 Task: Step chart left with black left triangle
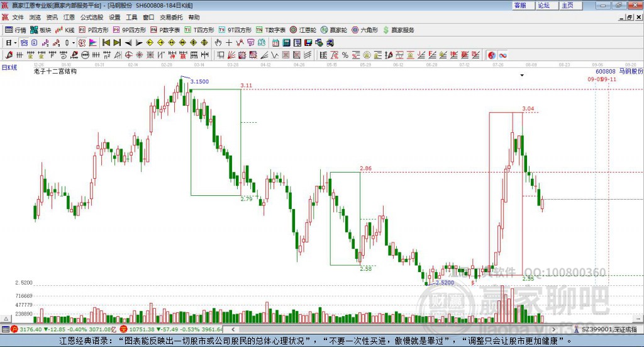pyautogui.click(x=128, y=43)
